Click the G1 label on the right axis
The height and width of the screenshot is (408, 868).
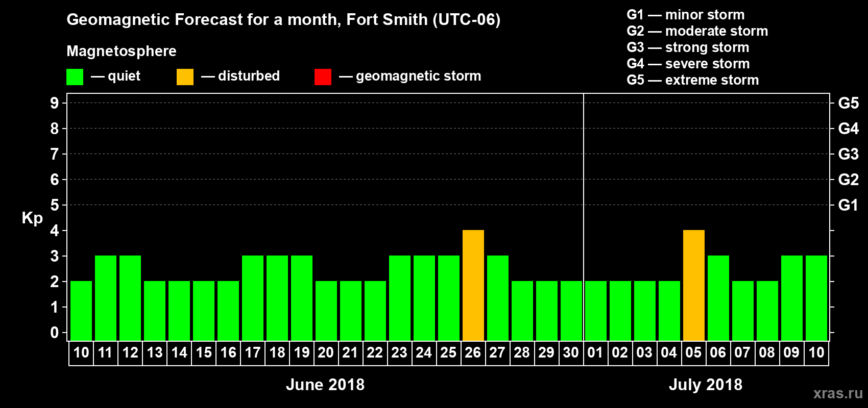pos(849,205)
